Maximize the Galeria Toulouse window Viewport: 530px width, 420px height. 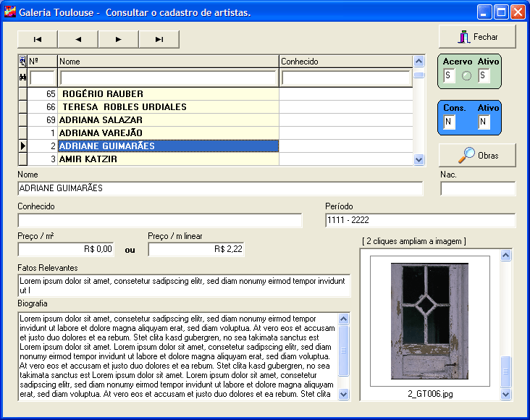501,12
